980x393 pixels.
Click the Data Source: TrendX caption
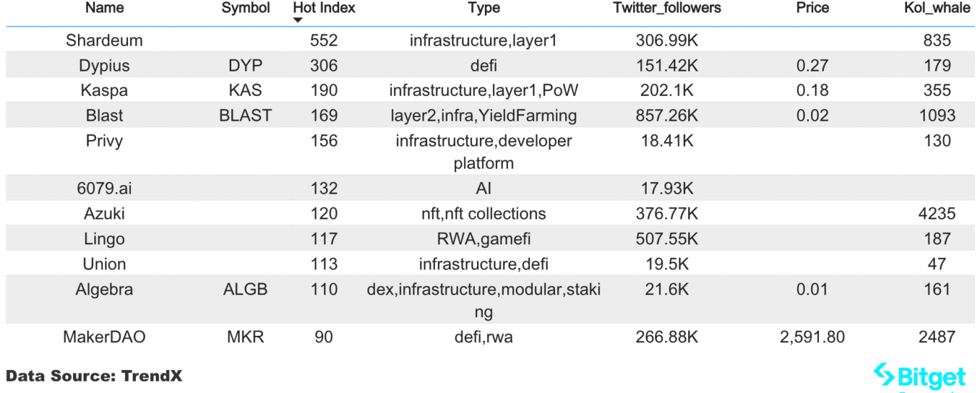pos(94,376)
